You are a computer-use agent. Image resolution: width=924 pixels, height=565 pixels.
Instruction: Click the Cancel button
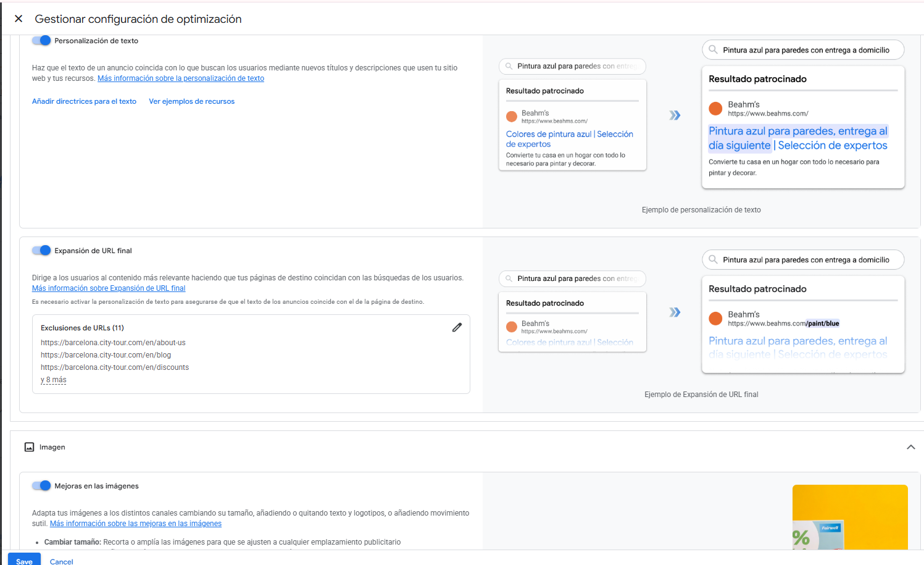tap(61, 561)
